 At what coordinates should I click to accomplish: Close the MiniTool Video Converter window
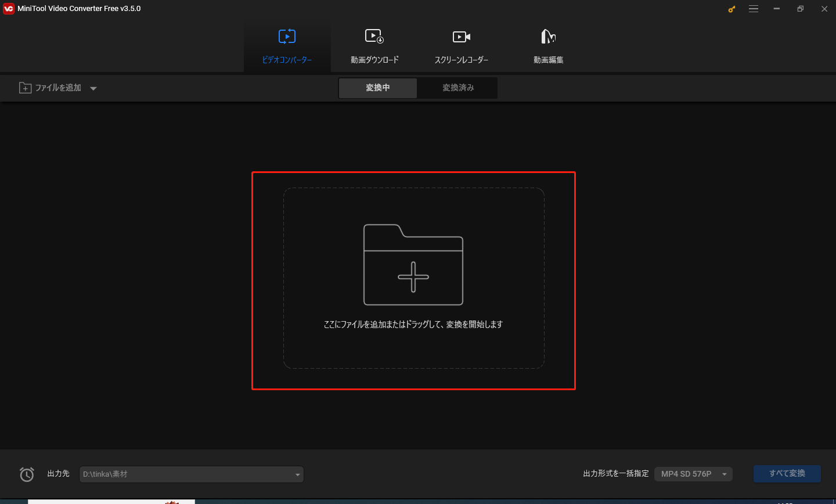[x=824, y=9]
